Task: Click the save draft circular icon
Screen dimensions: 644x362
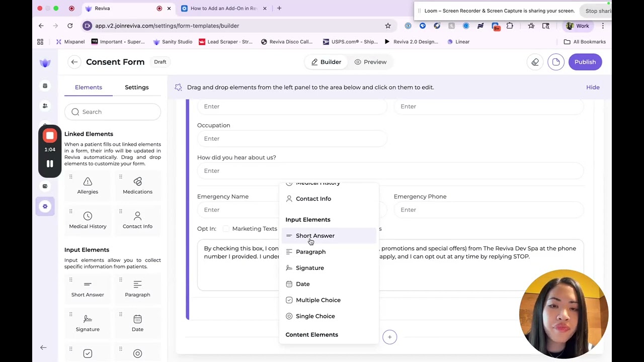Action: (556, 62)
